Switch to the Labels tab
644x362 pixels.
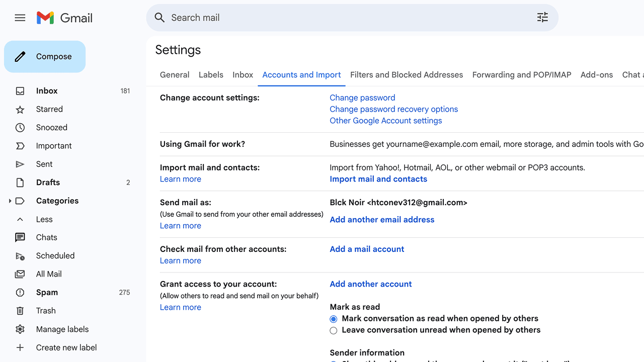211,75
